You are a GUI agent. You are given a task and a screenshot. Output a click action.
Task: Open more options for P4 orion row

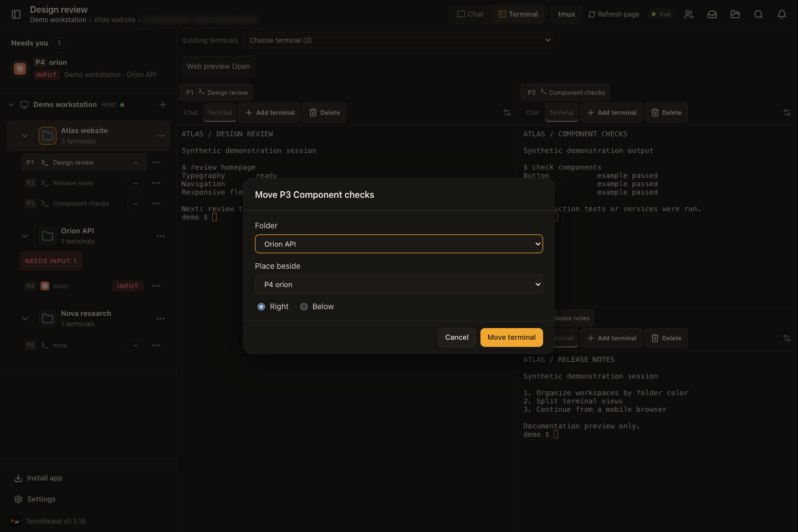[156, 286]
